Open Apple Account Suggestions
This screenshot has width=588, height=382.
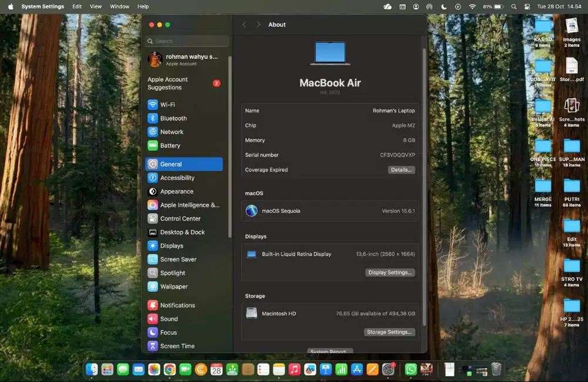click(x=183, y=83)
